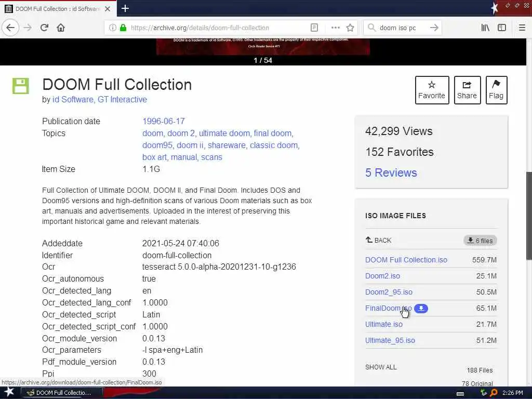Image resolution: width=532 pixels, height=399 pixels.
Task: Click SHOW ALL files
Action: pos(381,367)
